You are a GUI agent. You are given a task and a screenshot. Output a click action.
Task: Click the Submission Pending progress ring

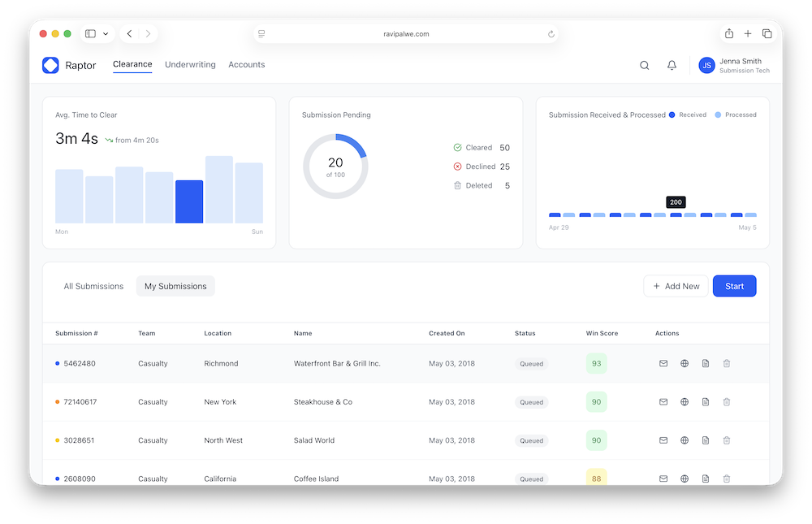pyautogui.click(x=335, y=167)
